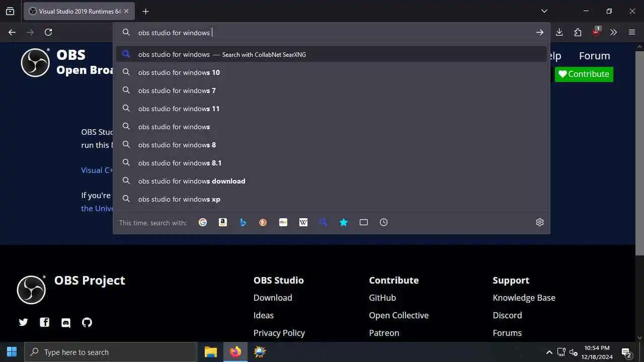This screenshot has height=362, width=644.
Task: Open the Windows Start menu
Action: pos(12,352)
